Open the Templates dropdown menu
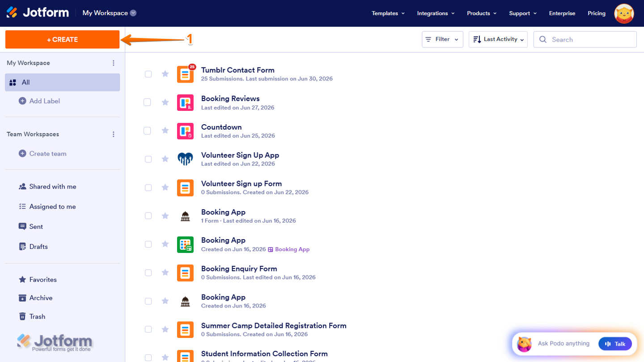Screen dimensions: 644x362 [388, 13]
